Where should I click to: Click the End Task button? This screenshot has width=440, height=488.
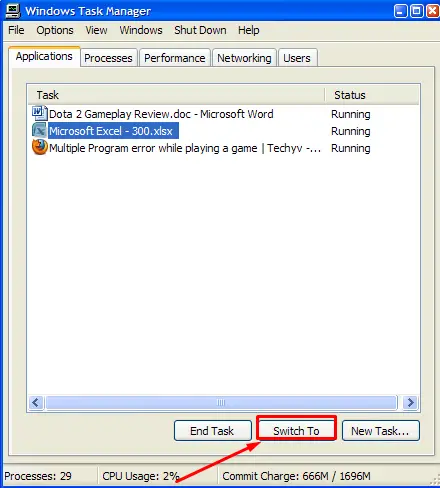[212, 431]
